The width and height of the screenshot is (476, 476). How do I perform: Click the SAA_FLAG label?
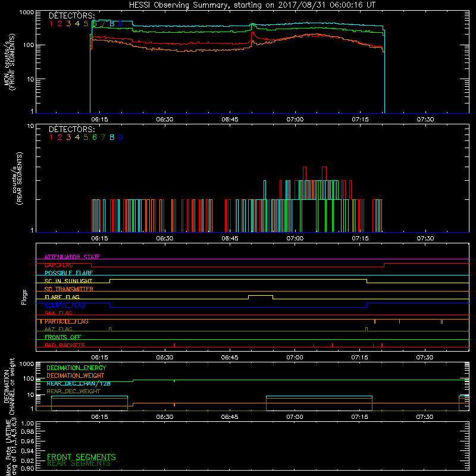point(58,313)
